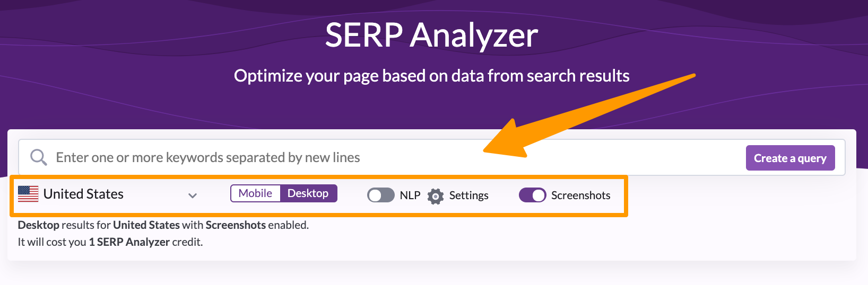The width and height of the screenshot is (868, 285).
Task: Open Settings via the gear icon
Action: (435, 196)
